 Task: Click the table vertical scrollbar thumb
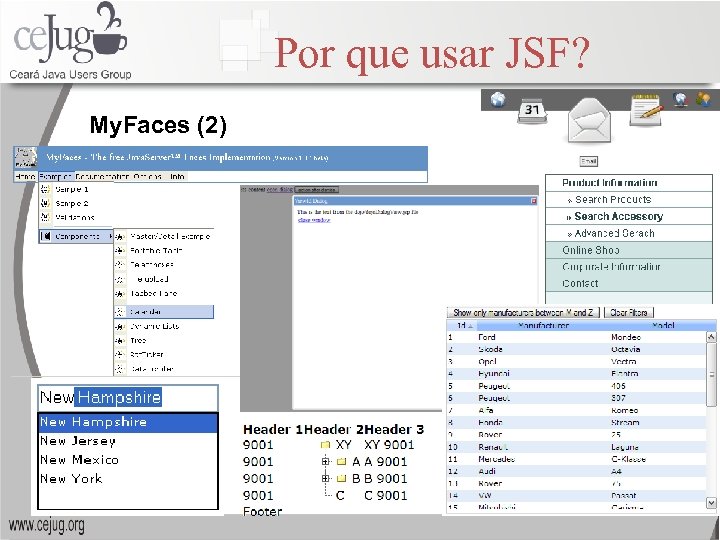pos(711,374)
